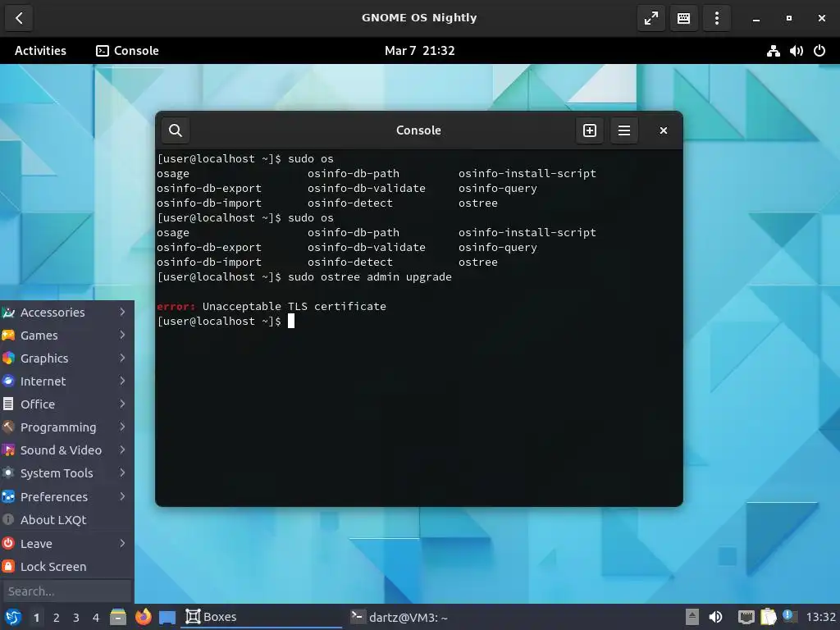The height and width of the screenshot is (630, 840).
Task: Select the Boxes taskbar entry
Action: [262, 617]
